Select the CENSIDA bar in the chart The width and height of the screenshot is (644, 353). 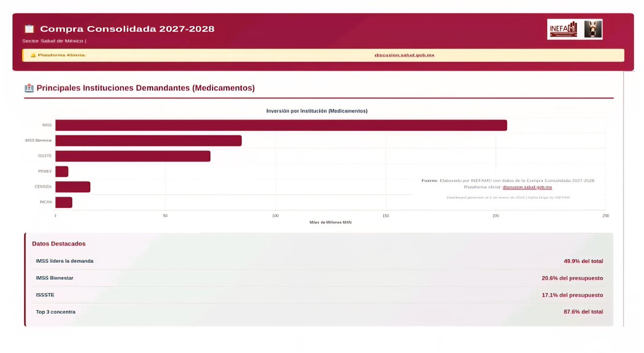point(72,187)
